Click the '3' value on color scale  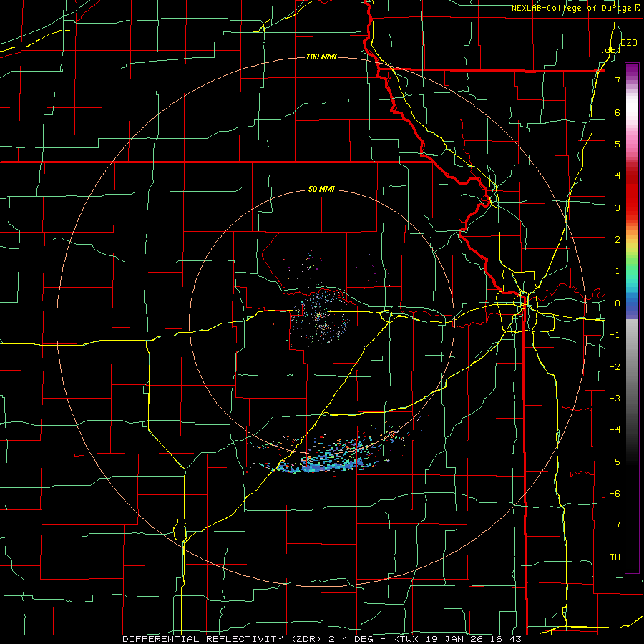[x=618, y=208]
